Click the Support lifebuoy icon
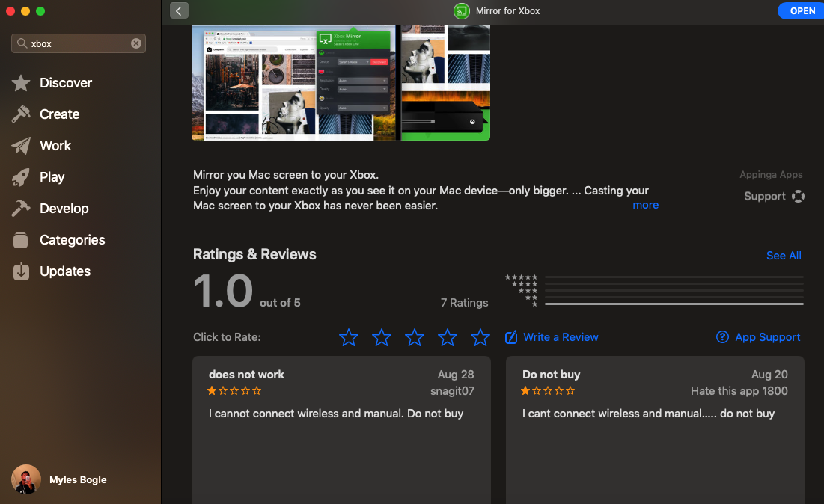The image size is (824, 504). tap(799, 197)
